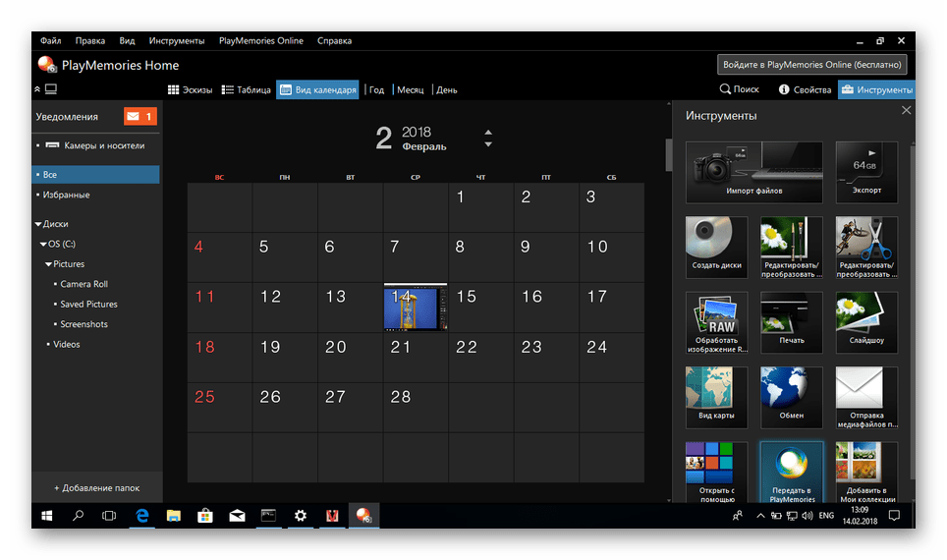The height and width of the screenshot is (560, 947).
Task: Open the Импорт файлов tool tile
Action: 754,172
